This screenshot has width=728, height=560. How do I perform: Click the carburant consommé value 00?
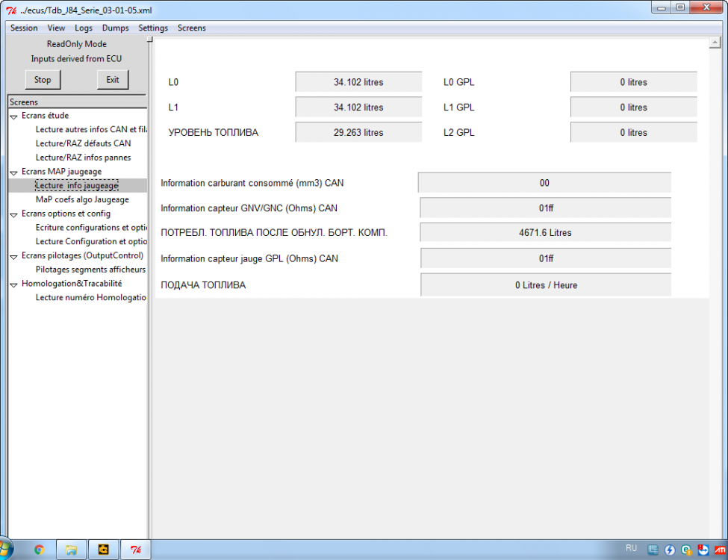[x=544, y=183]
